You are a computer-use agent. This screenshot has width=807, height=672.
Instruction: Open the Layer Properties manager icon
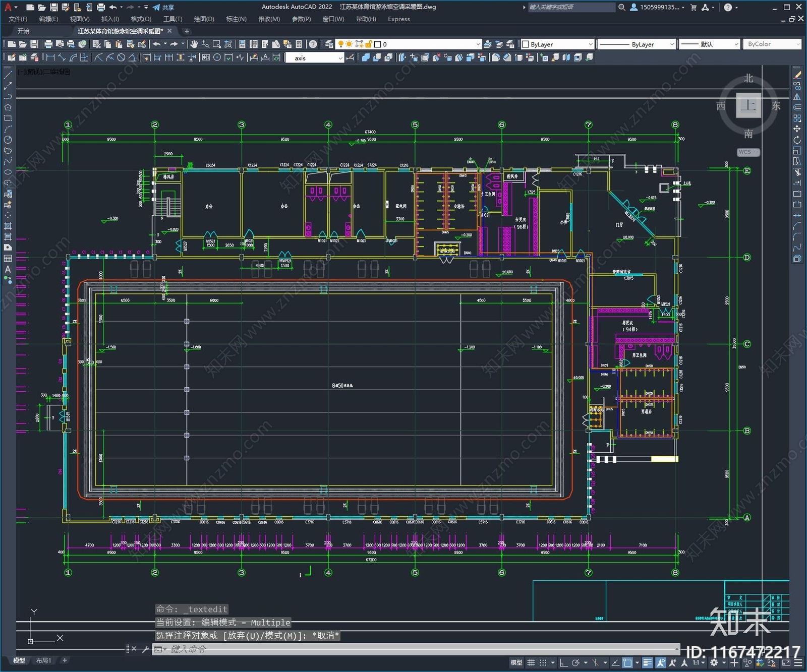329,44
